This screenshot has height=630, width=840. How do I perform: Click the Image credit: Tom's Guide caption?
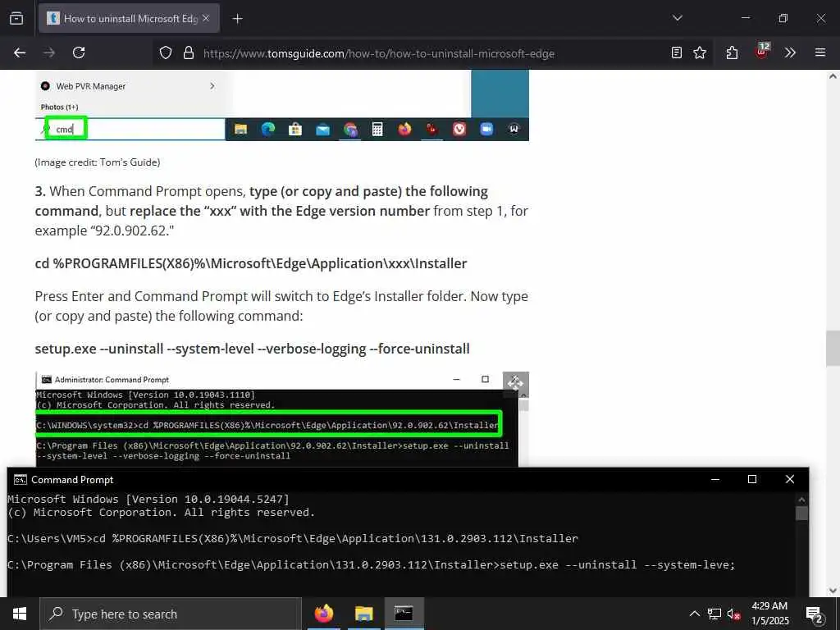98,162
